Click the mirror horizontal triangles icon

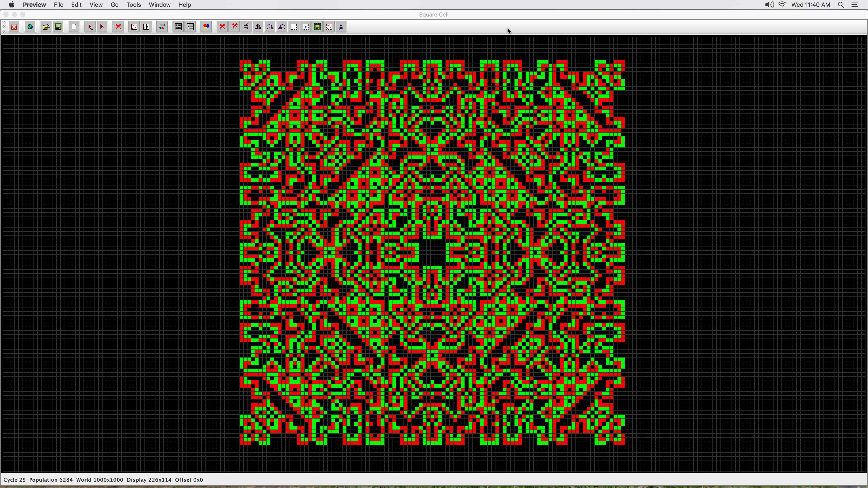(258, 27)
